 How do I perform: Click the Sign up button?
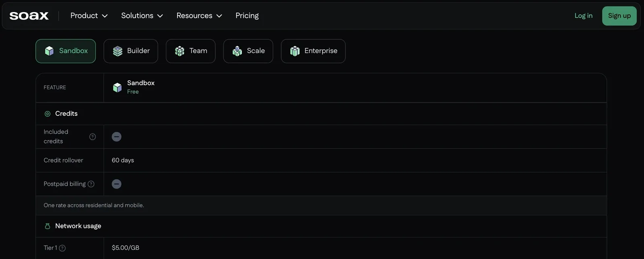pyautogui.click(x=619, y=16)
